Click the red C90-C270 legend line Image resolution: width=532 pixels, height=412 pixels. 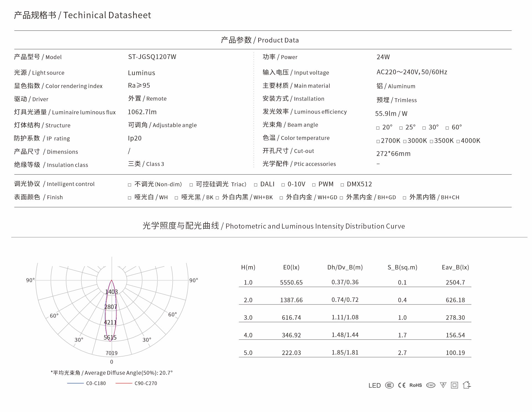coord(124,383)
